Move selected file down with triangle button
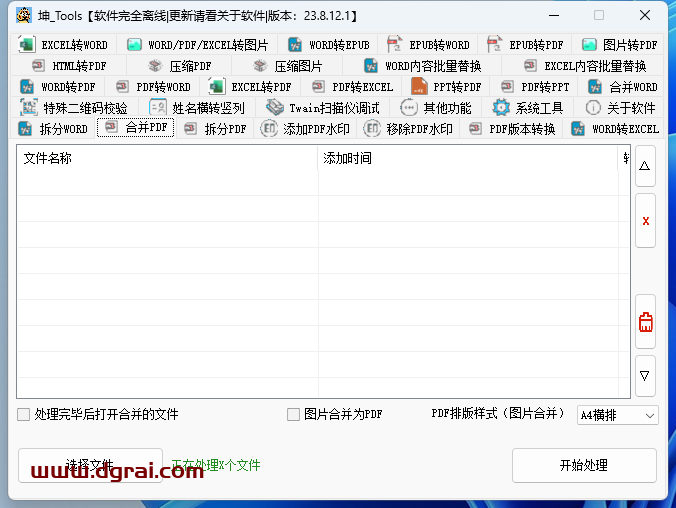 pos(645,376)
